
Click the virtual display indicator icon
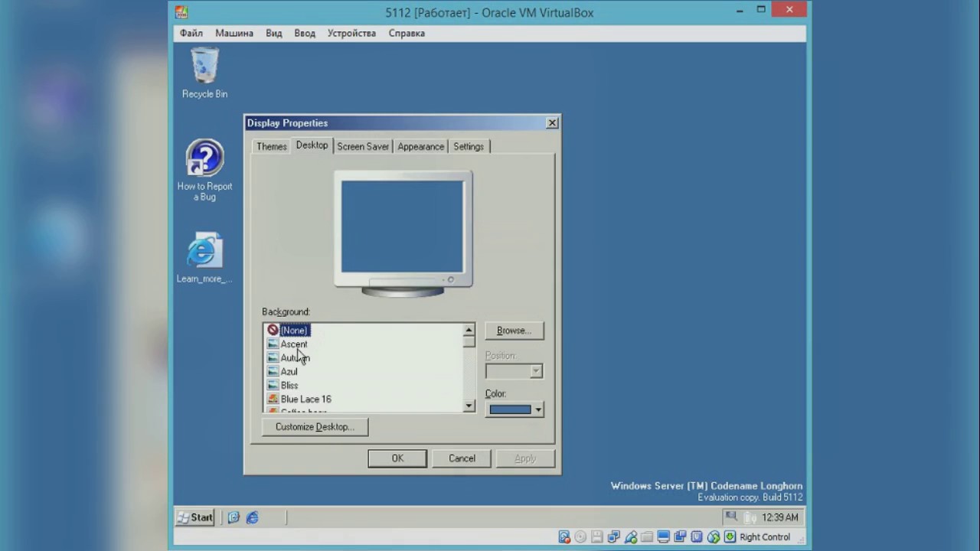pos(664,536)
